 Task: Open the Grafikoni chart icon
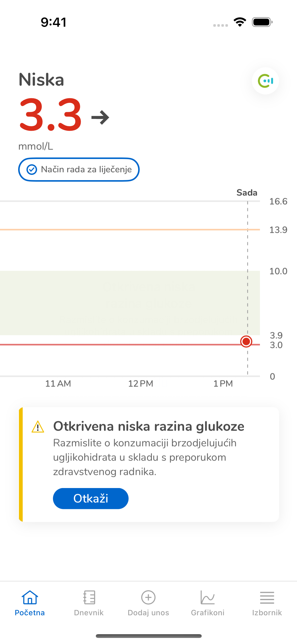(207, 597)
